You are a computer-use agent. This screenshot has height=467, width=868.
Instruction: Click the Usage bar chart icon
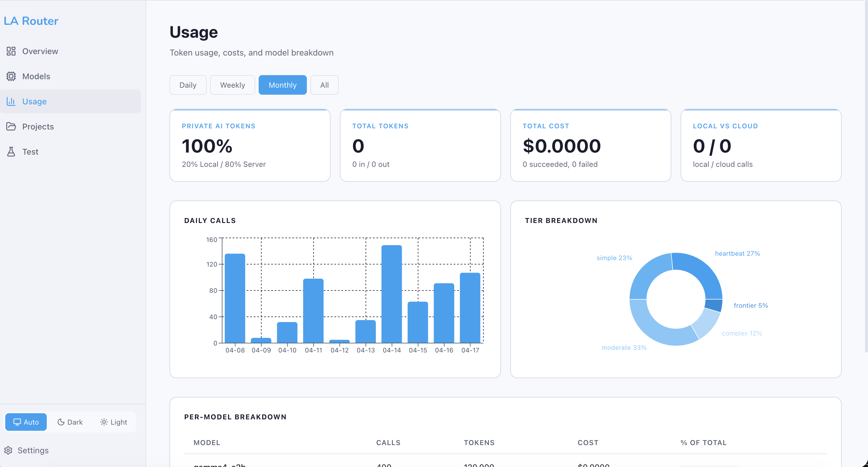[11, 101]
